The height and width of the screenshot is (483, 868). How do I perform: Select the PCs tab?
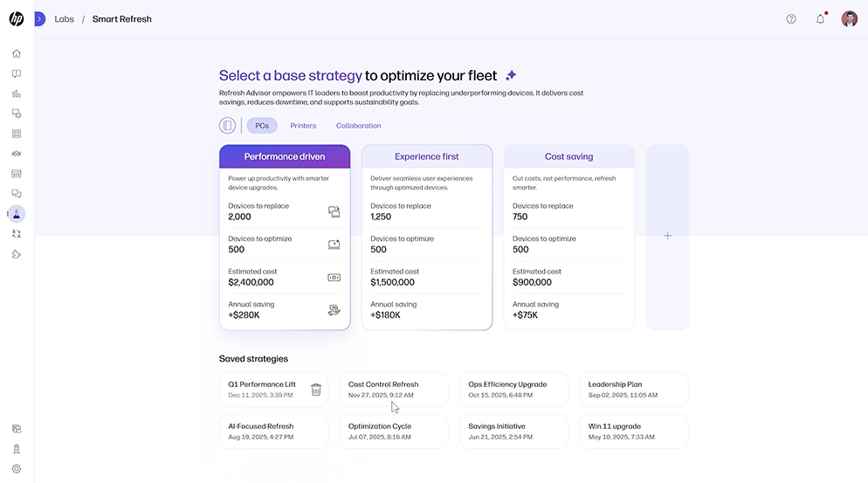click(x=262, y=126)
